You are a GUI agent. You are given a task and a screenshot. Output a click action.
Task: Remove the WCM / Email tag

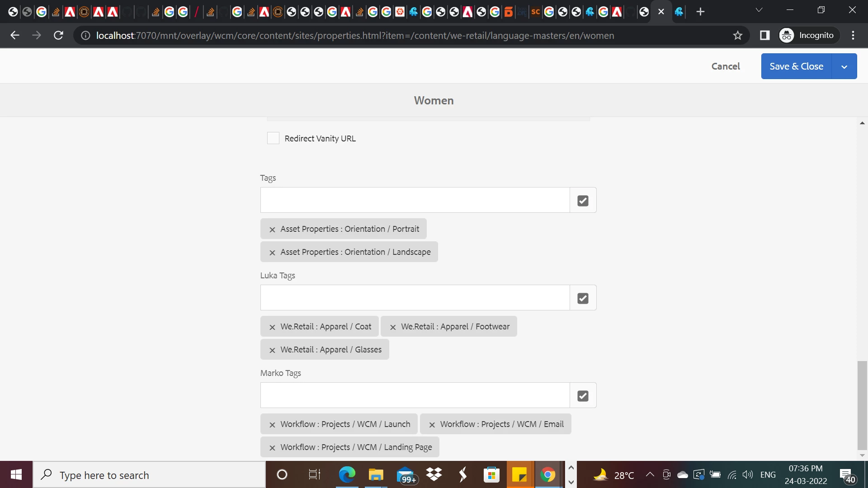click(432, 425)
